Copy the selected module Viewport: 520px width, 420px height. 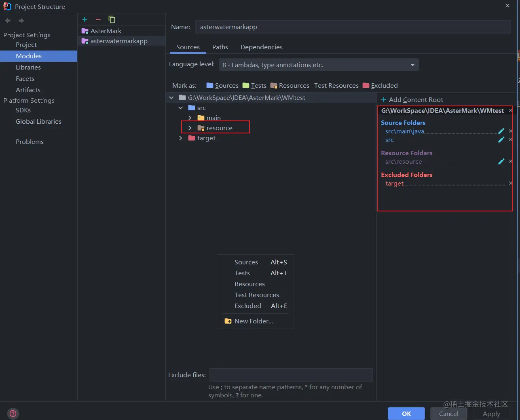[x=112, y=19]
